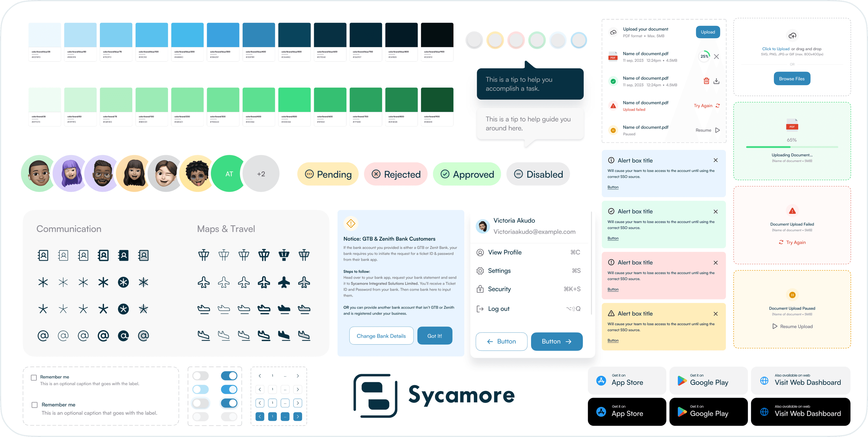
Task: Click the blue Upload button
Action: pyautogui.click(x=708, y=32)
